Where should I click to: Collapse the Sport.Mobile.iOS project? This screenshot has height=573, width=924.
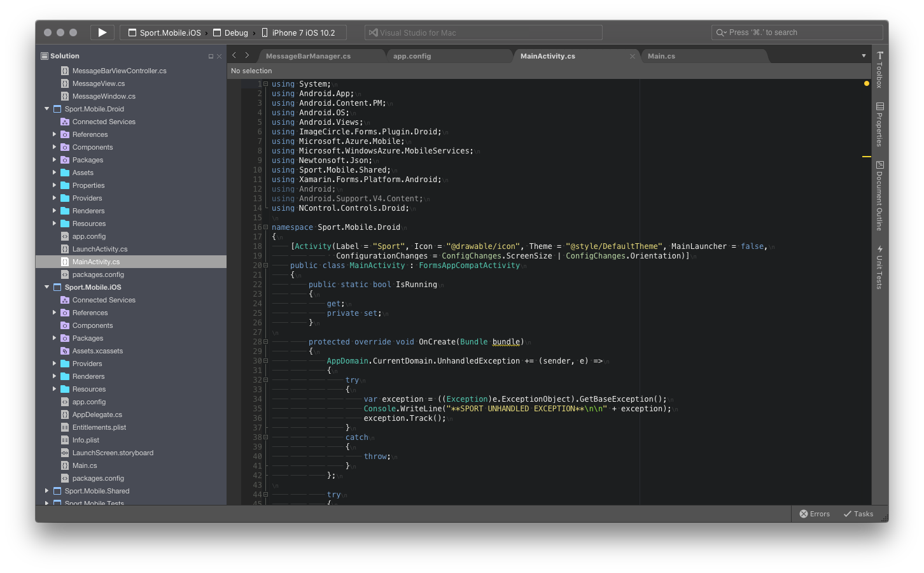46,287
